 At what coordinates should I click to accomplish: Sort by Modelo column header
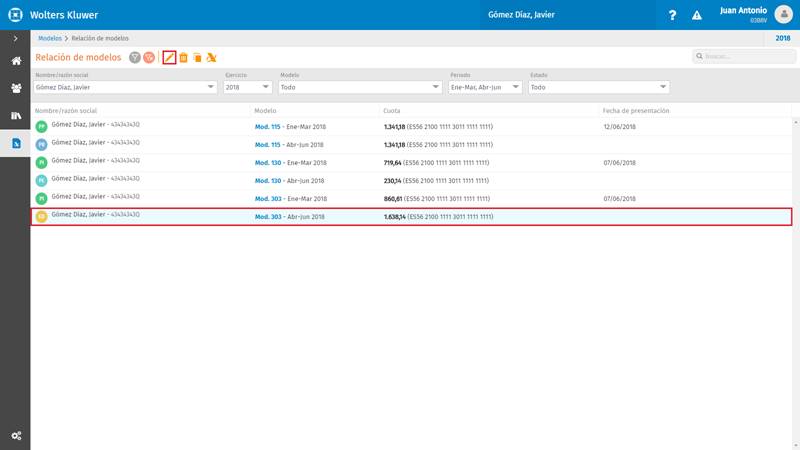(265, 111)
